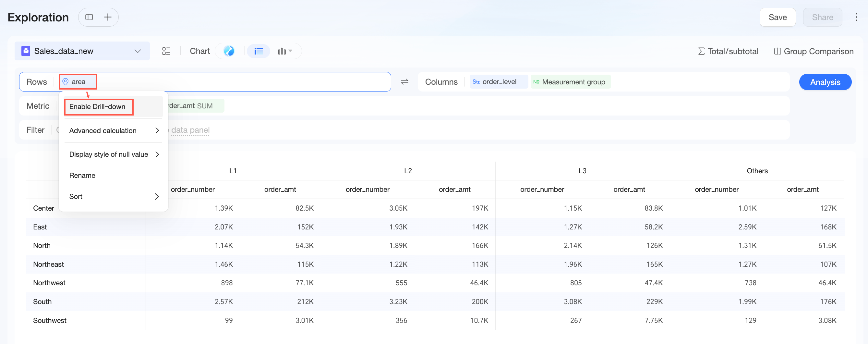Select the smart chart recommendation icon
868x344 pixels.
click(229, 51)
